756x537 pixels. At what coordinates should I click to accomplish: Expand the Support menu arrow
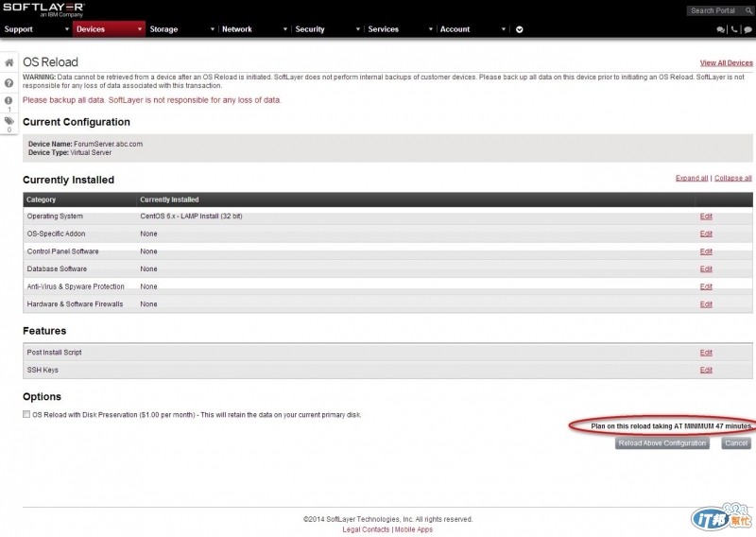[67, 29]
